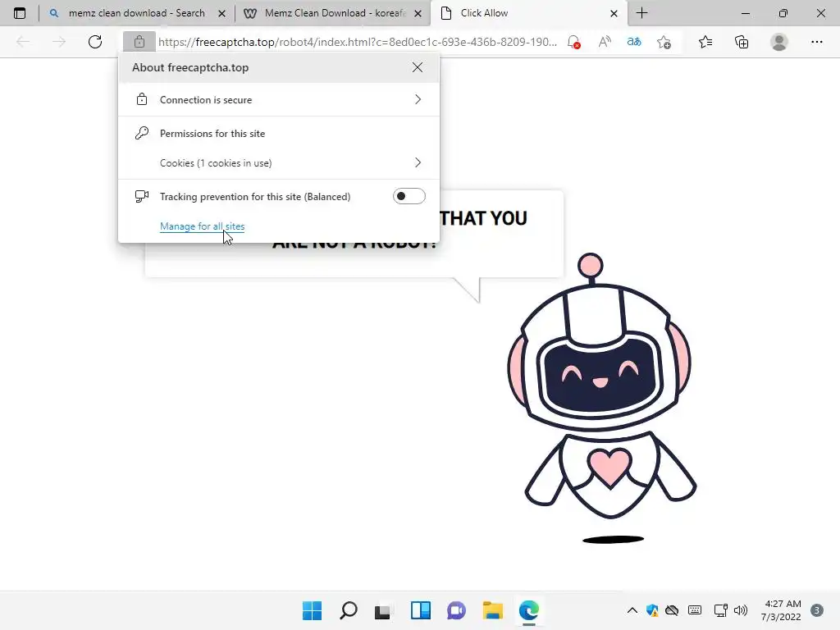Refresh the current page
Viewport: 840px width, 630px height.
(95, 42)
